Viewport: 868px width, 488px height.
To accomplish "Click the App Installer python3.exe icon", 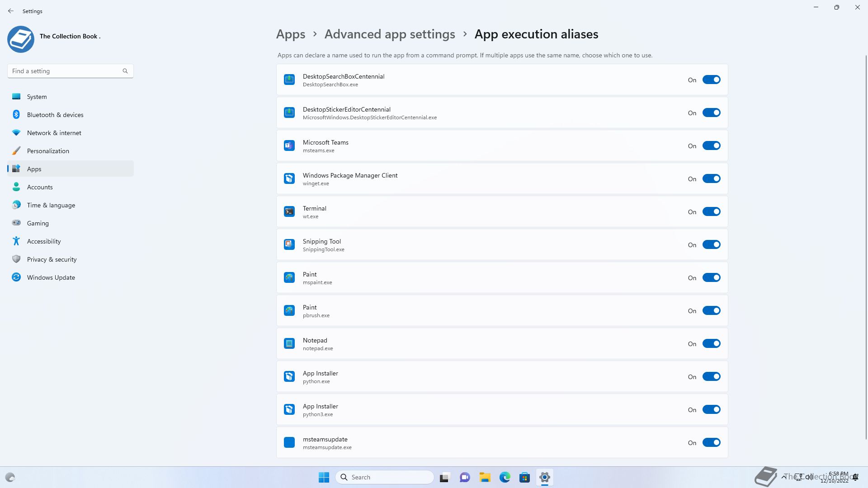I will pos(289,410).
